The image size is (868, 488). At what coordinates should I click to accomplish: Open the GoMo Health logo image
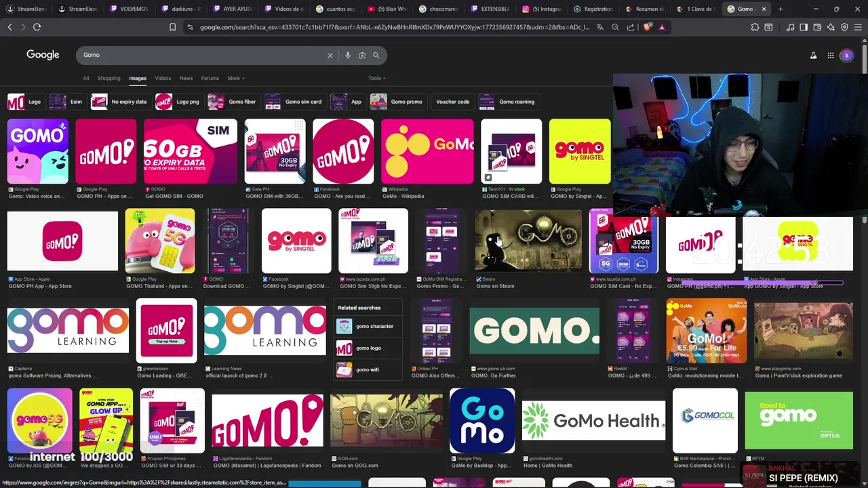[593, 420]
